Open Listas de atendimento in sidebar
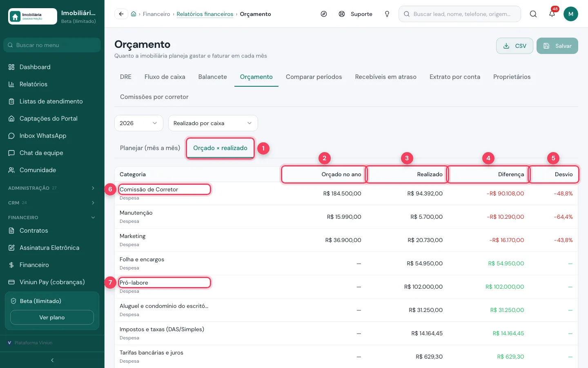 coord(52,101)
